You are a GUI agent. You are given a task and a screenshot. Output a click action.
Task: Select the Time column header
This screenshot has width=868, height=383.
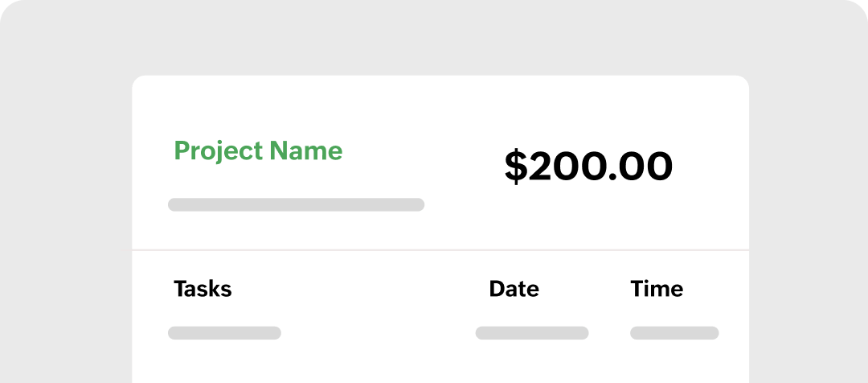(x=657, y=289)
